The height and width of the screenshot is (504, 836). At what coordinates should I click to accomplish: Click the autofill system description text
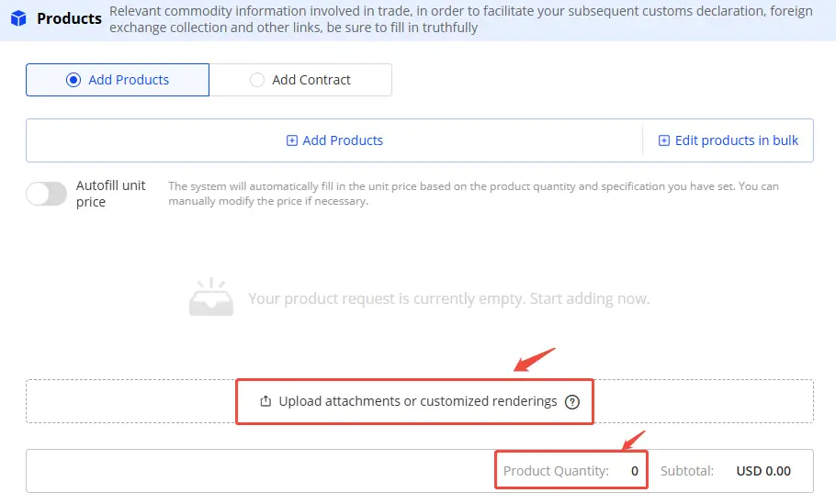(473, 194)
